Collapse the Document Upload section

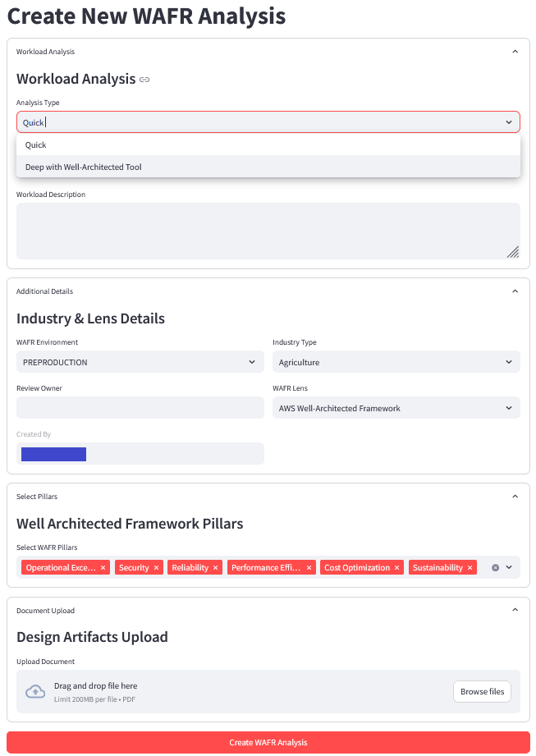[x=515, y=611]
